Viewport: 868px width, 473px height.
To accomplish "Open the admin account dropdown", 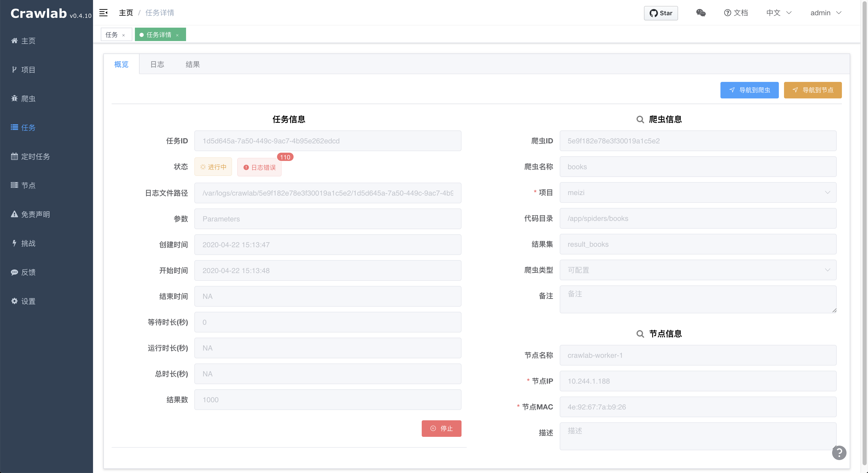I will pos(826,13).
